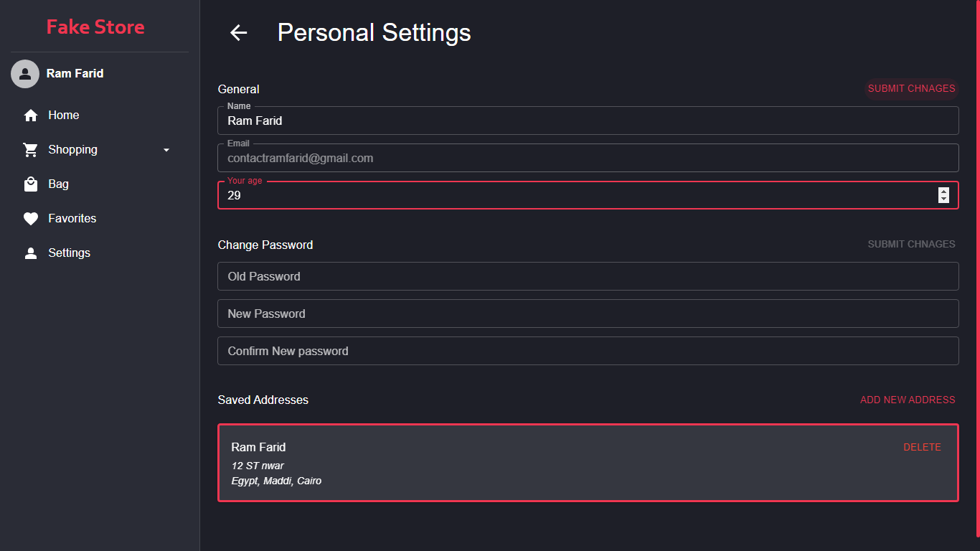Open the Bag menu item
The image size is (980, 551).
59,184
